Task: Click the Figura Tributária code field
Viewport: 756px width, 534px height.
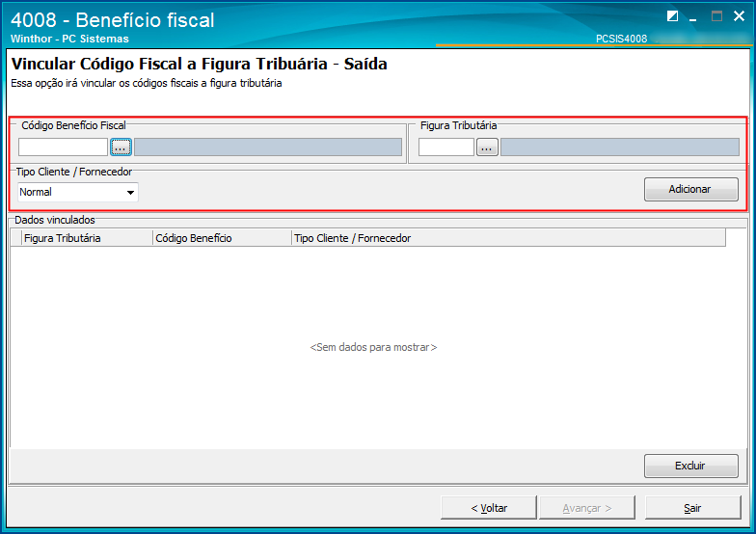Action: click(445, 147)
